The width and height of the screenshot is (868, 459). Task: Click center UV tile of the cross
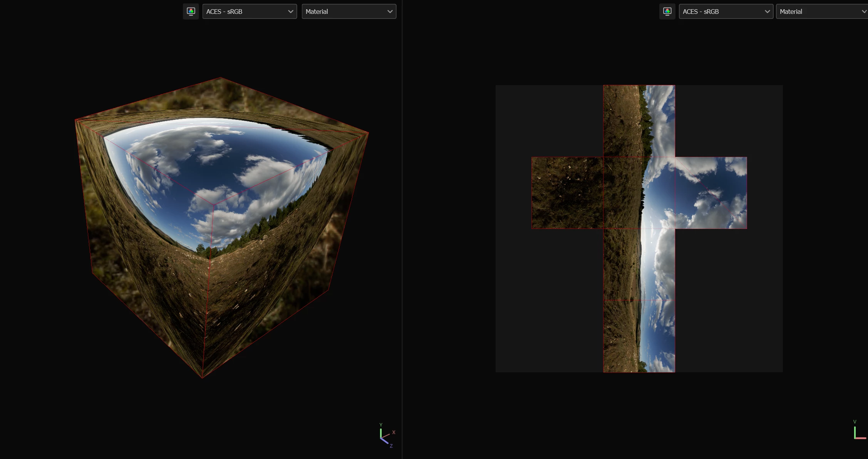pos(639,193)
